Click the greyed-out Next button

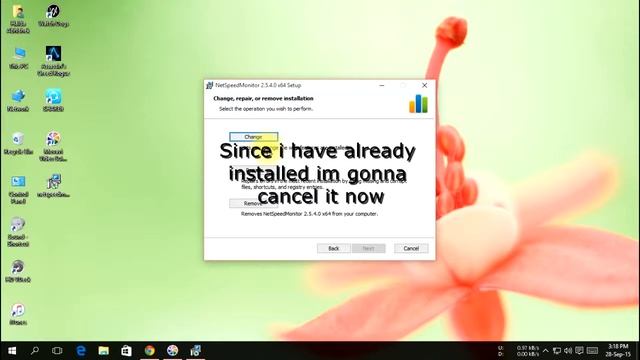pyautogui.click(x=368, y=248)
